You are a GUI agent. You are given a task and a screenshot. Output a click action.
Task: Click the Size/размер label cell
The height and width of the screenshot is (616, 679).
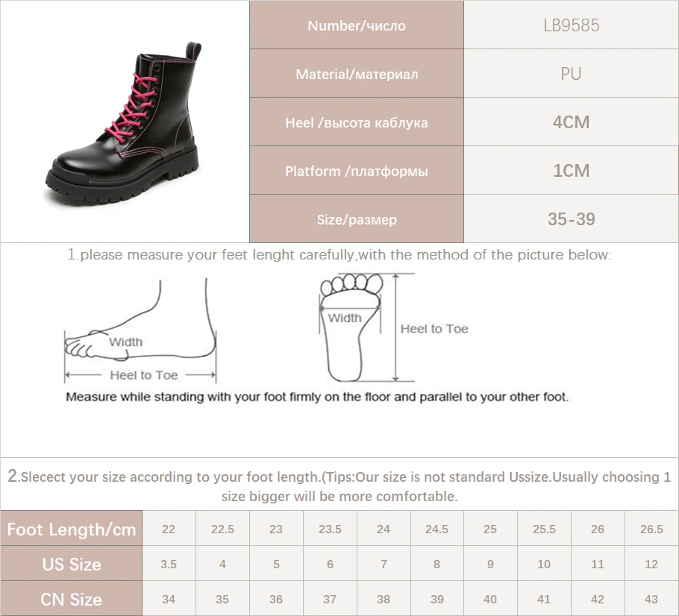tap(357, 219)
